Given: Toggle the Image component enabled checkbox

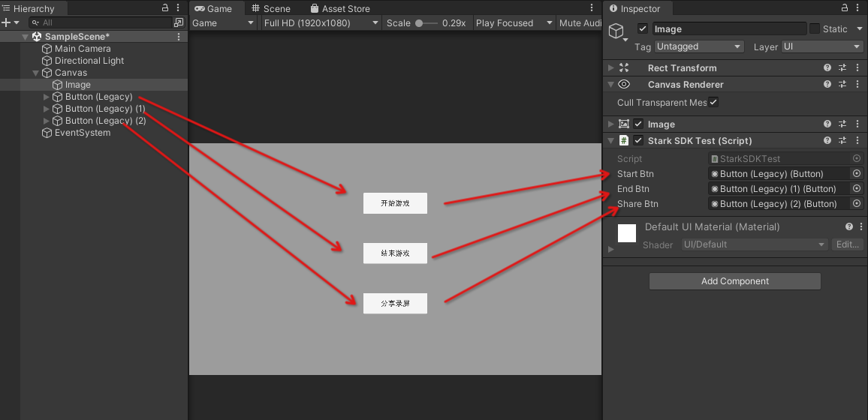Looking at the screenshot, I should click(638, 124).
